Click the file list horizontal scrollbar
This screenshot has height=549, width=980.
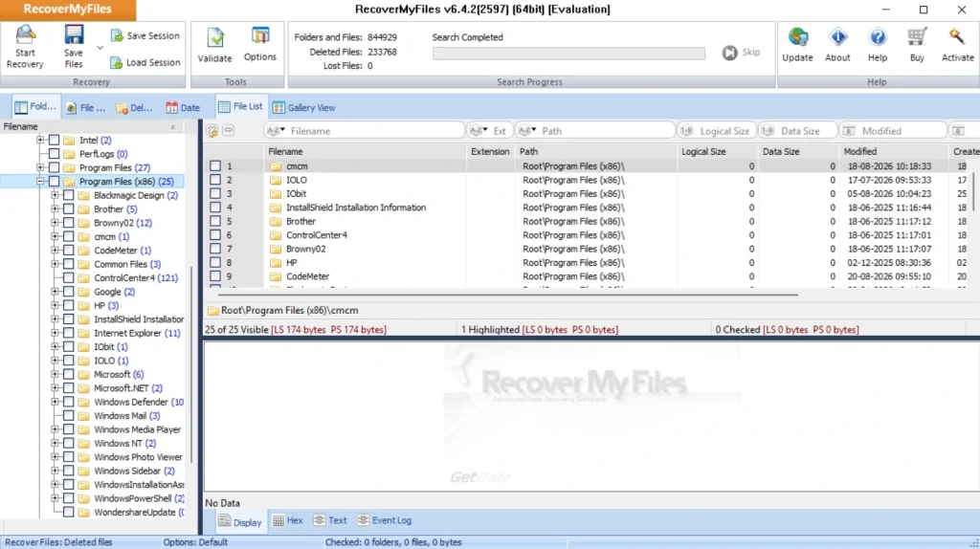(x=507, y=295)
